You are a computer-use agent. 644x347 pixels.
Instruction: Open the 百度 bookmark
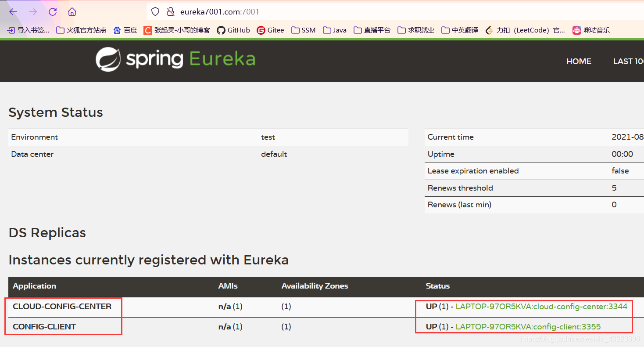point(125,30)
